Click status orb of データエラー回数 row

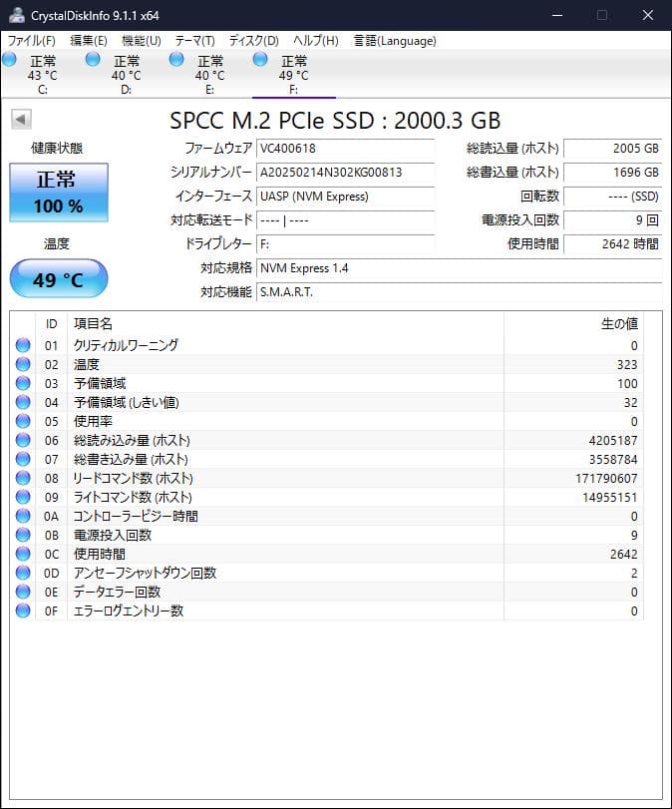23,592
